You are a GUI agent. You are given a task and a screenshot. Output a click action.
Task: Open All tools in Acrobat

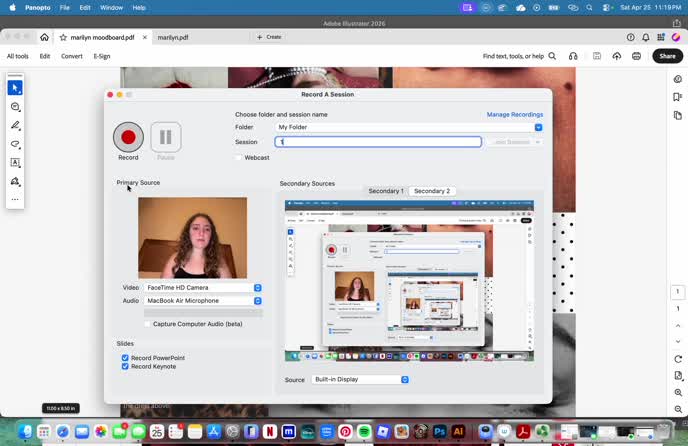(18, 56)
